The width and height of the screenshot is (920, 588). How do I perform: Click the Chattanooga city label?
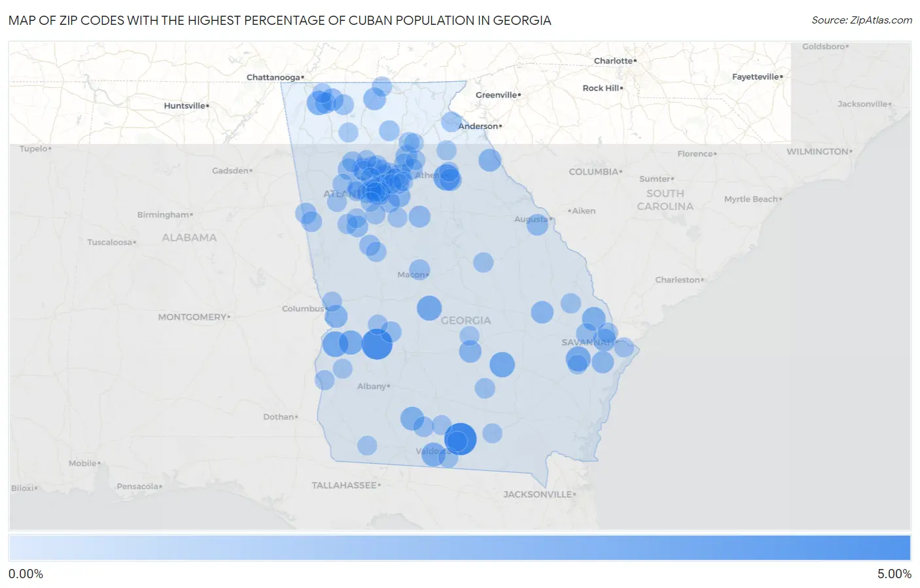274,77
